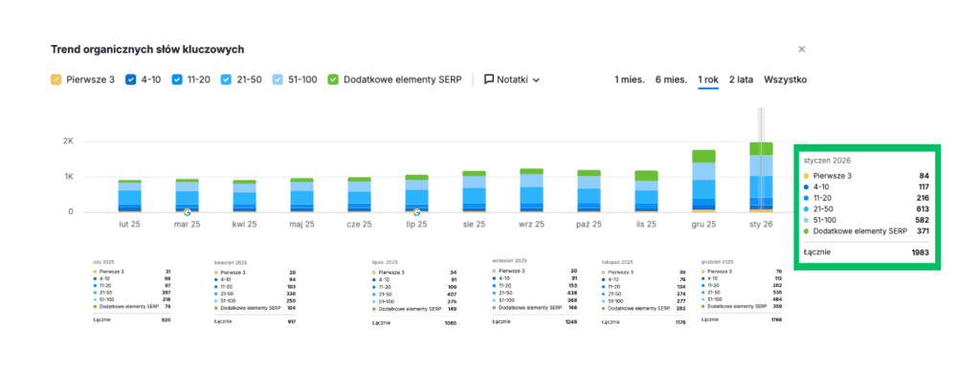
Task: Click the paź 25 bar
Action: (590, 191)
